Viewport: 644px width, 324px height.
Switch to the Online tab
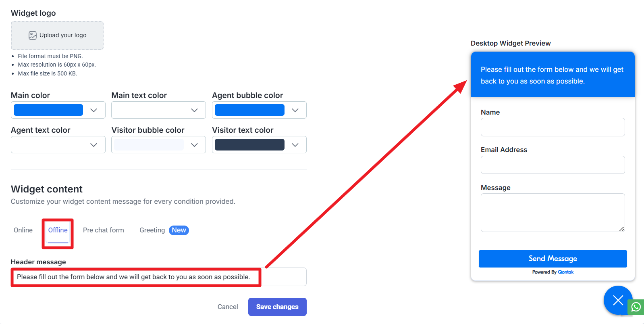pyautogui.click(x=23, y=230)
